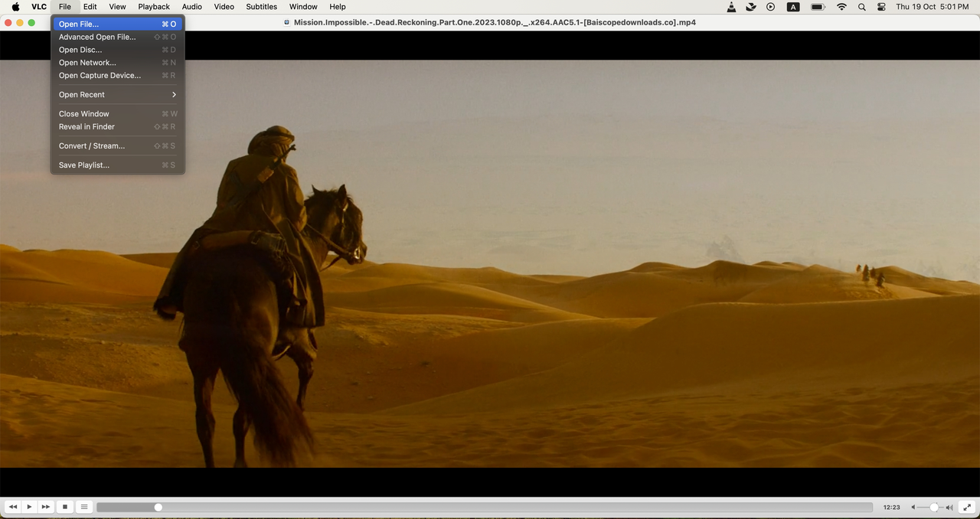Open Spotlight search

[x=862, y=7]
